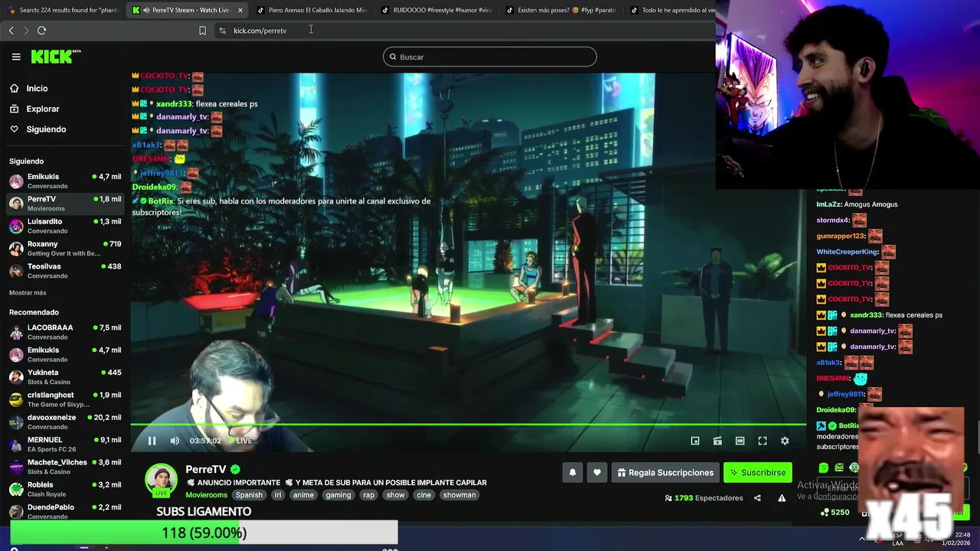Select the Spanish language tag
980x551 pixels.
click(x=249, y=495)
